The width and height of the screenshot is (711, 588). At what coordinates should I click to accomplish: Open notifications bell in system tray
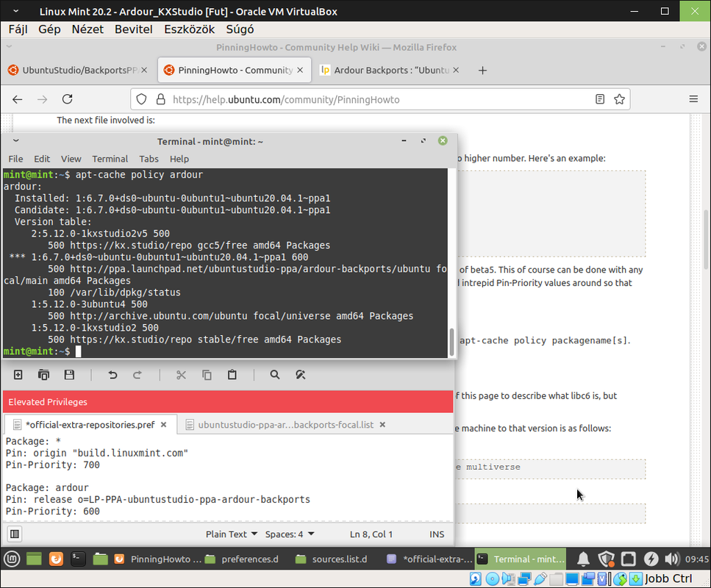(583, 559)
